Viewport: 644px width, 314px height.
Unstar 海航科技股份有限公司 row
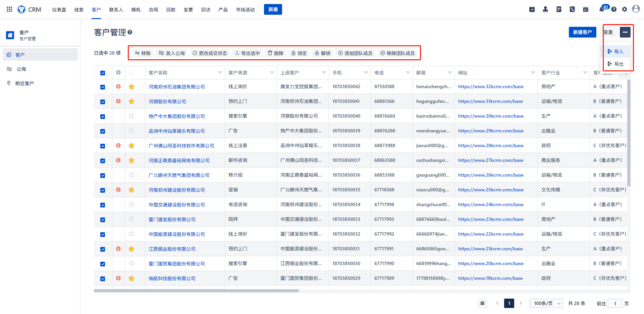(131, 278)
